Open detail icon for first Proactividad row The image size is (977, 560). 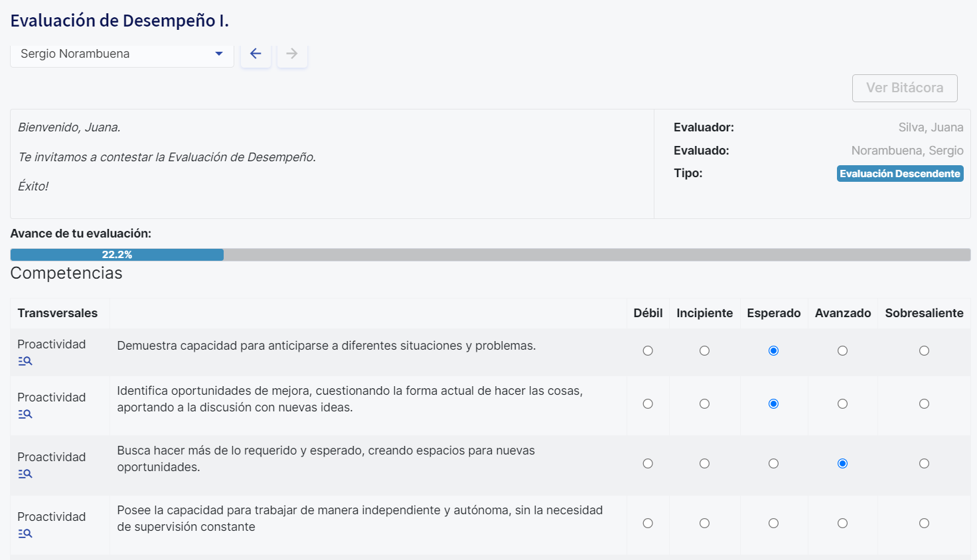pyautogui.click(x=25, y=361)
